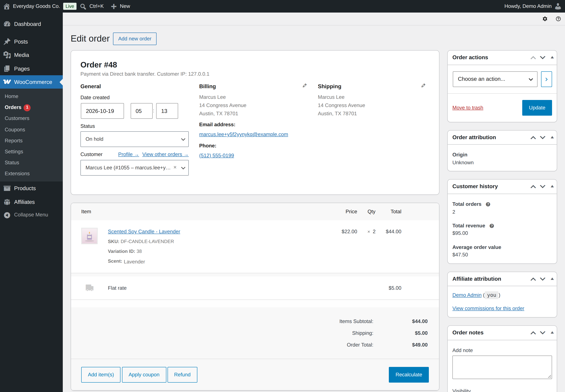Open View commissions for this order link

click(488, 309)
